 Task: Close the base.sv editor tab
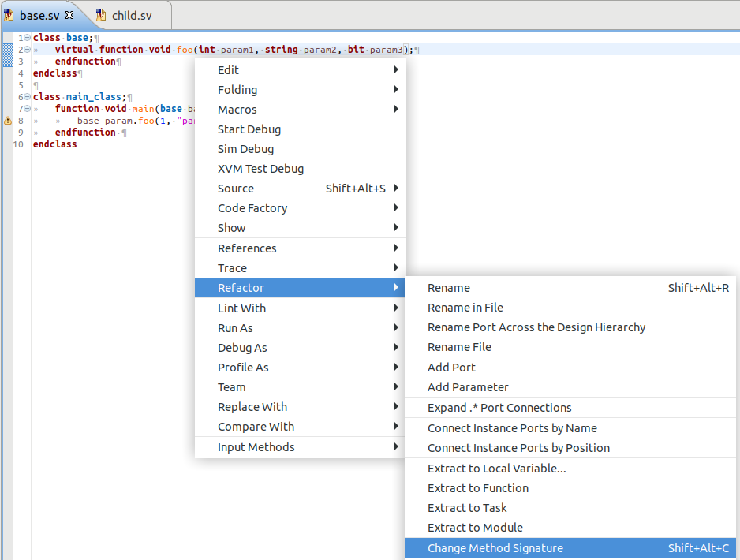coord(69,15)
